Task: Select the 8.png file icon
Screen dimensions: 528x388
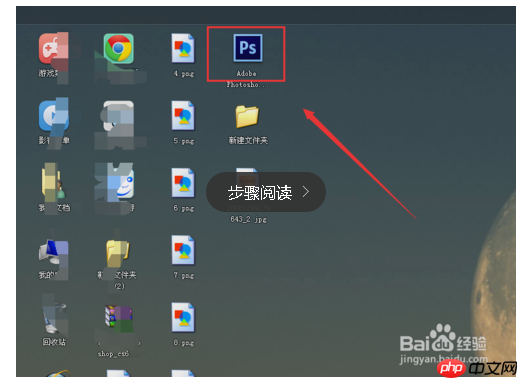Action: [x=183, y=317]
